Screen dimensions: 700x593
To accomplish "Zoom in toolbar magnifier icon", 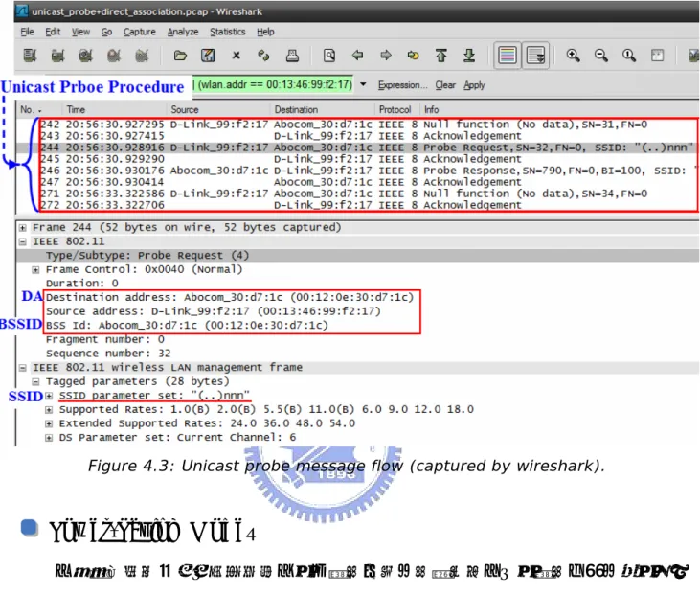I will coord(574,56).
